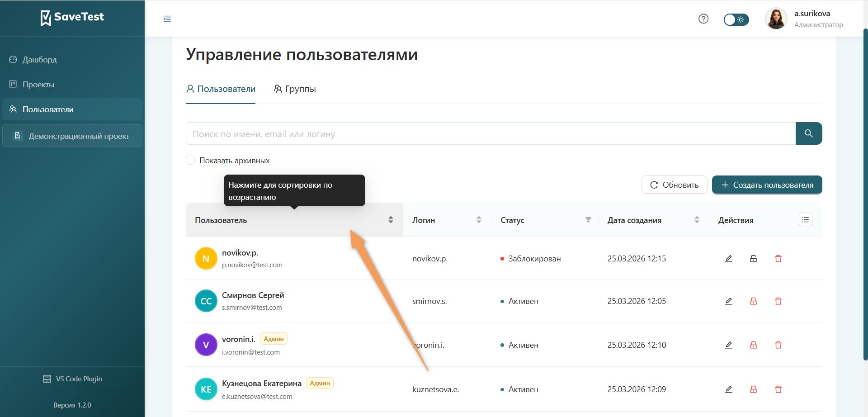Open the Дашборд section in the sidebar
The image size is (868, 417).
tap(39, 59)
